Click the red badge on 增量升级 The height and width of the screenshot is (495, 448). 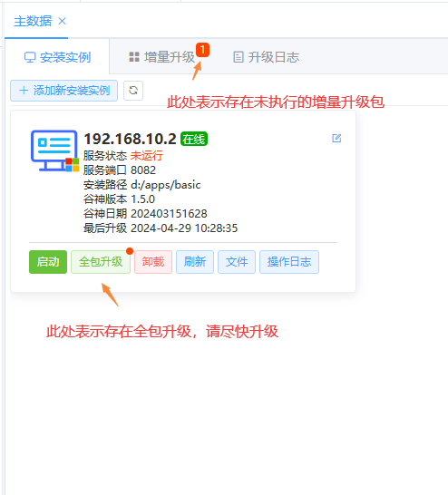203,50
